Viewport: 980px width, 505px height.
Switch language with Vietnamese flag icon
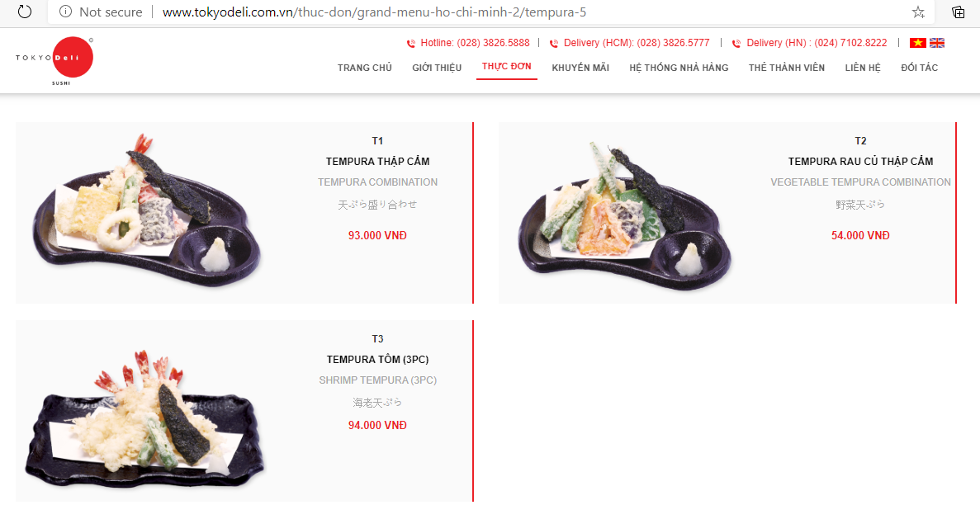[x=917, y=43]
